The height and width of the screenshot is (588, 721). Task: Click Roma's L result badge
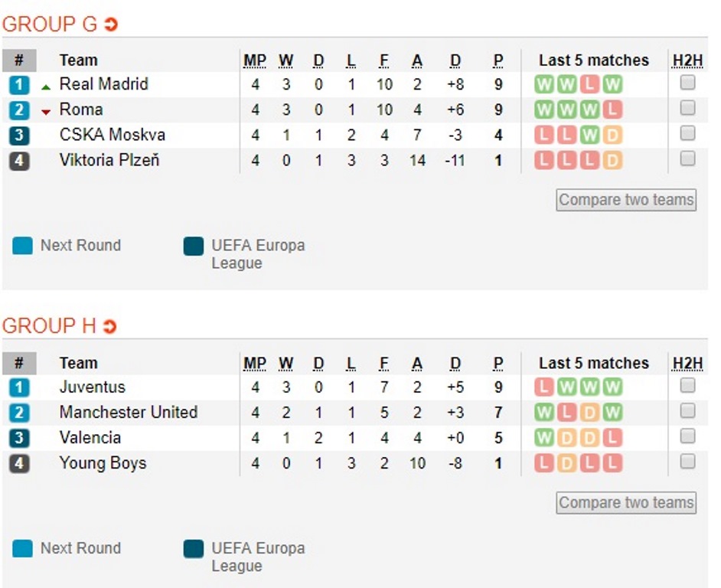point(612,110)
